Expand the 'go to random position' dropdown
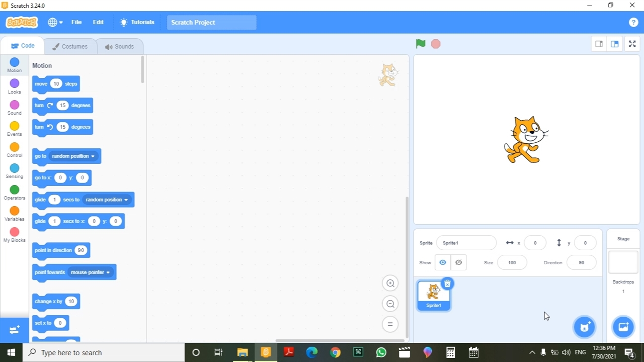Screen dimensions: 644x362 (93, 156)
